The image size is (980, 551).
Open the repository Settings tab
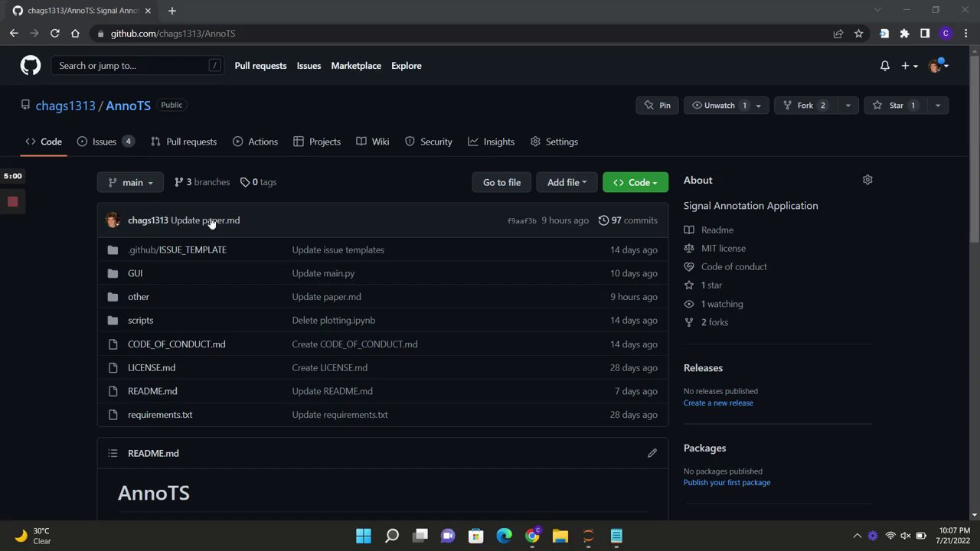pos(554,142)
